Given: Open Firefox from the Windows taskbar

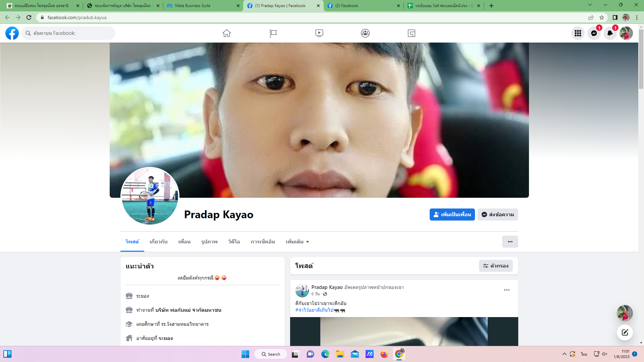Looking at the screenshot, I should (x=384, y=354).
